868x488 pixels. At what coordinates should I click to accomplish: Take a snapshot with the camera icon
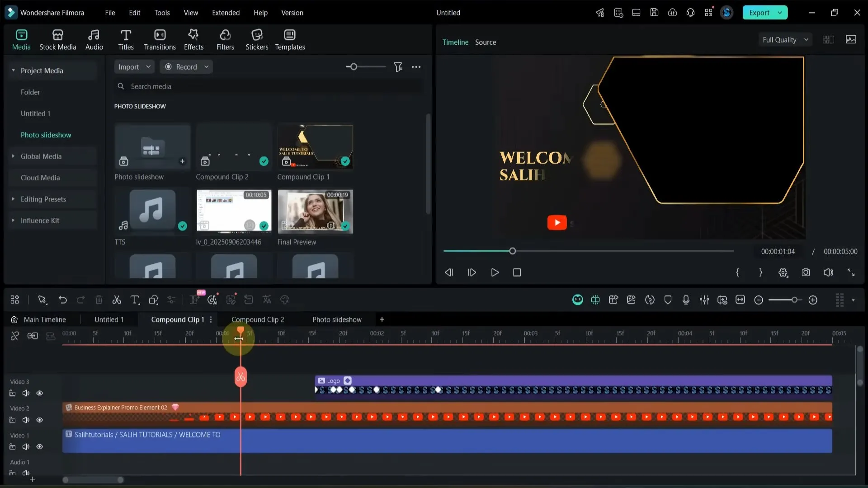(806, 272)
